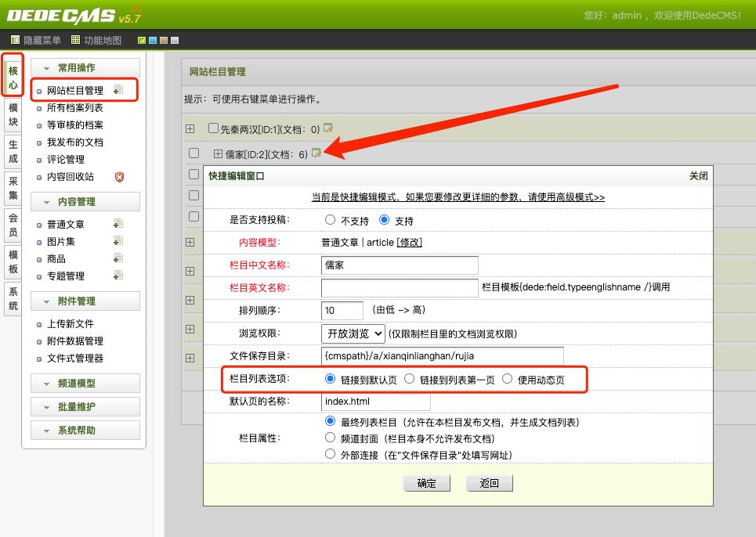Switch to the 模块 side tab
The width and height of the screenshot is (756, 537).
coord(13,114)
